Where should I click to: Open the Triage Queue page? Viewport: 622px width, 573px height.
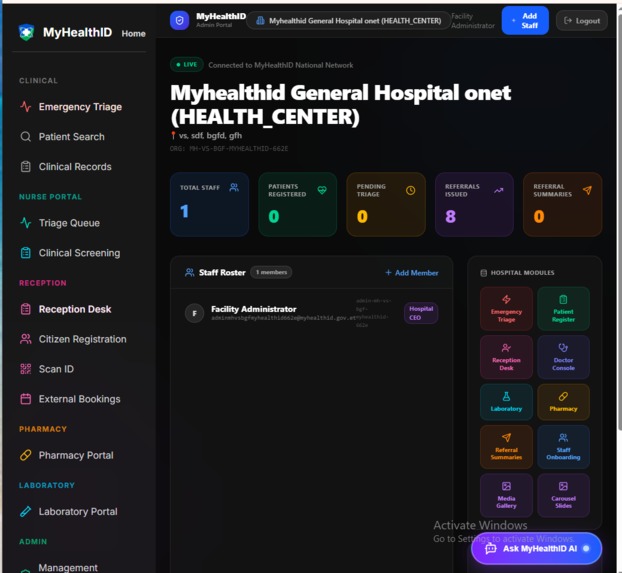click(x=60, y=223)
